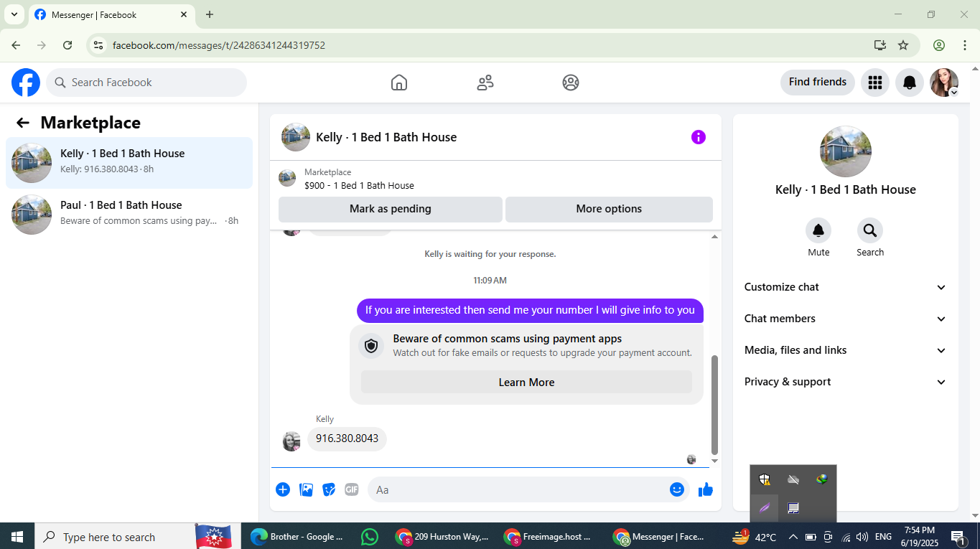Screen dimensions: 980x549
Task: Open the Chrome tab search dropdown
Action: [14, 14]
